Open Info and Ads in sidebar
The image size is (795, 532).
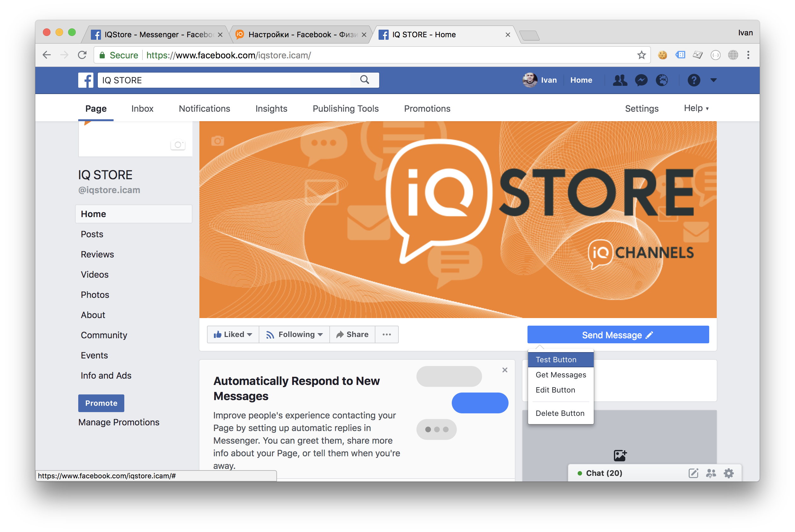106,375
